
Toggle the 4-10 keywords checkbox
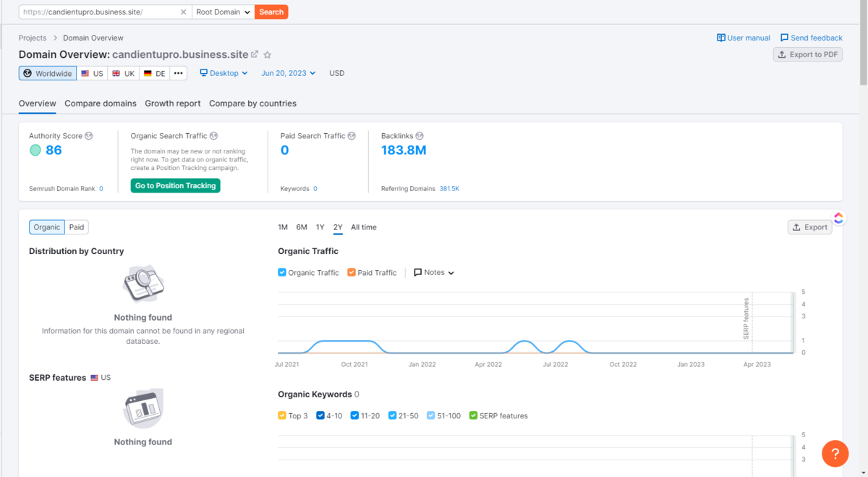point(320,416)
